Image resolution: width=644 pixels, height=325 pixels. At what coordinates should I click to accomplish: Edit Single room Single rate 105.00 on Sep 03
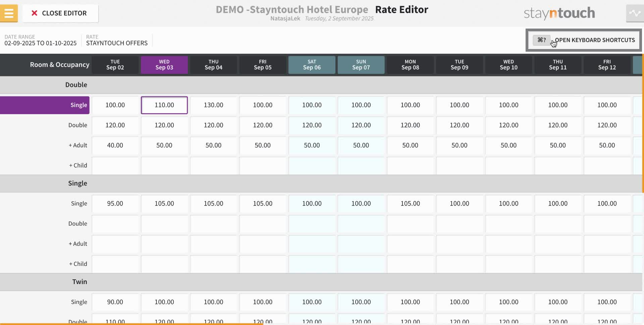[x=164, y=203]
